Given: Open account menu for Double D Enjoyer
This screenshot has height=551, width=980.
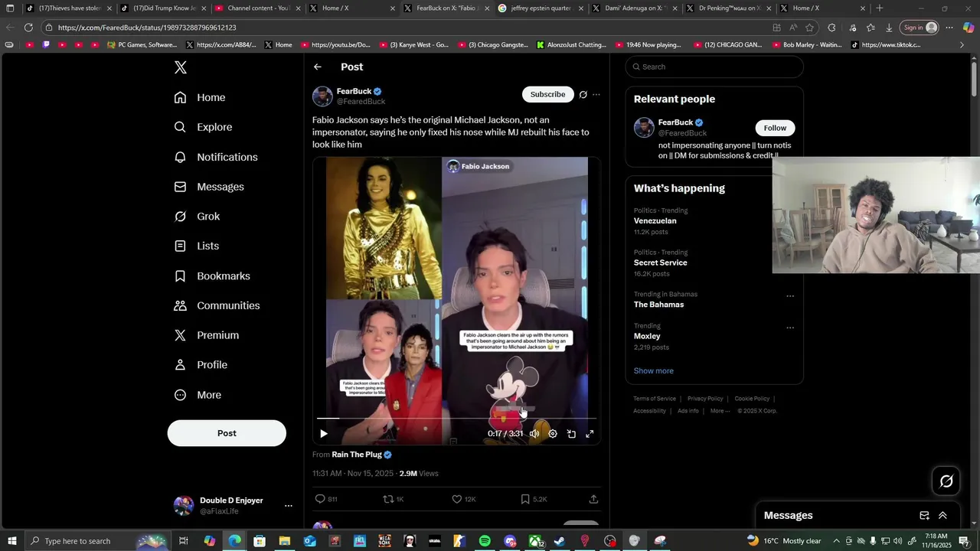Looking at the screenshot, I should point(288,506).
